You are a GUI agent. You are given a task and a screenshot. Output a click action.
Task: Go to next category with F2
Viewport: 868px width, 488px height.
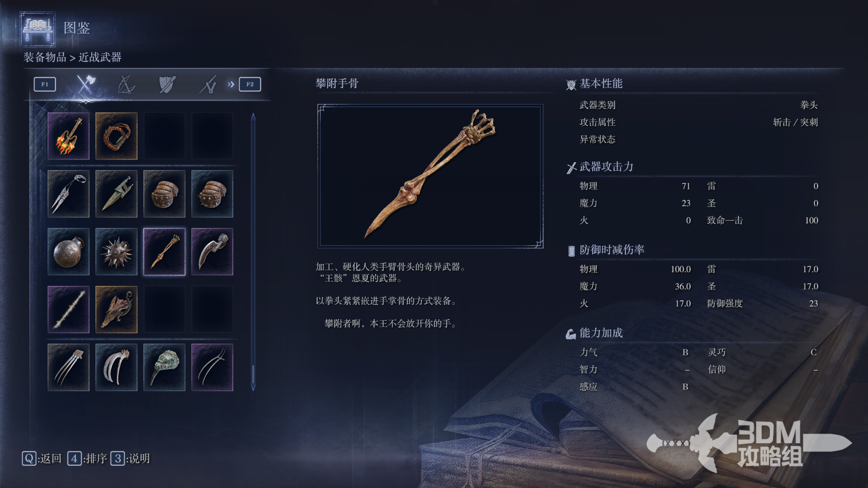(250, 84)
